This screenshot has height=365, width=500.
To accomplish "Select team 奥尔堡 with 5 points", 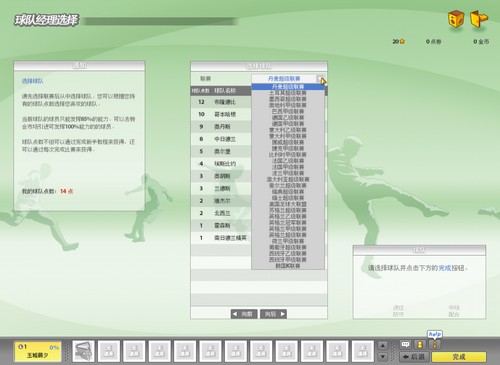I will click(221, 151).
